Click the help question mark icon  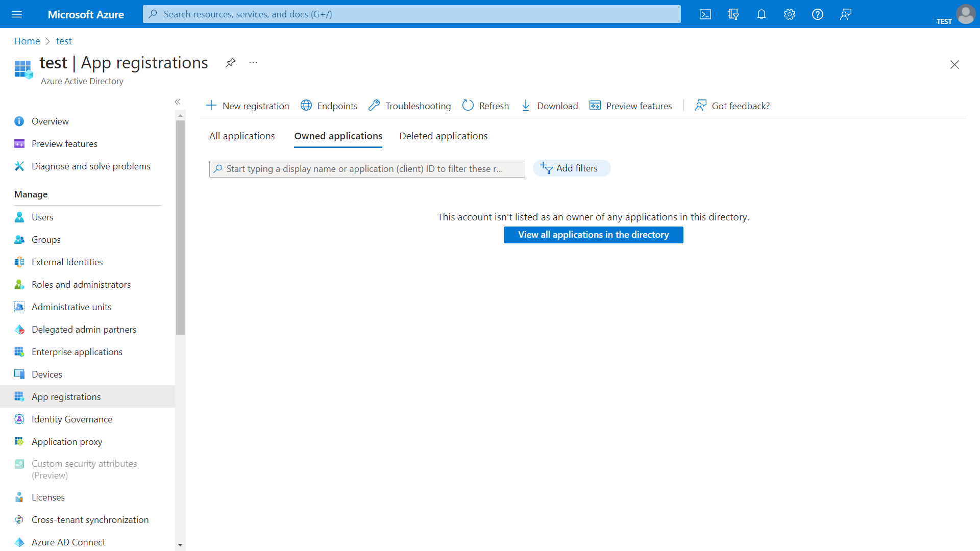tap(817, 14)
